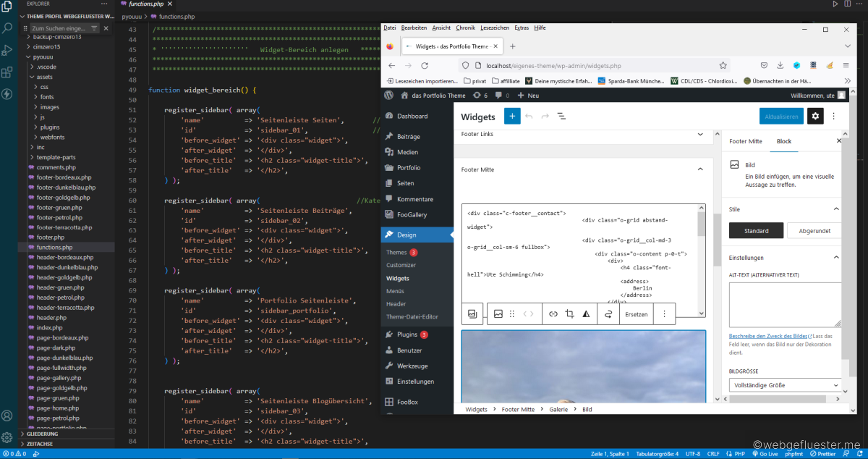Click the insert link icon in block toolbar
868x459 pixels.
553,314
